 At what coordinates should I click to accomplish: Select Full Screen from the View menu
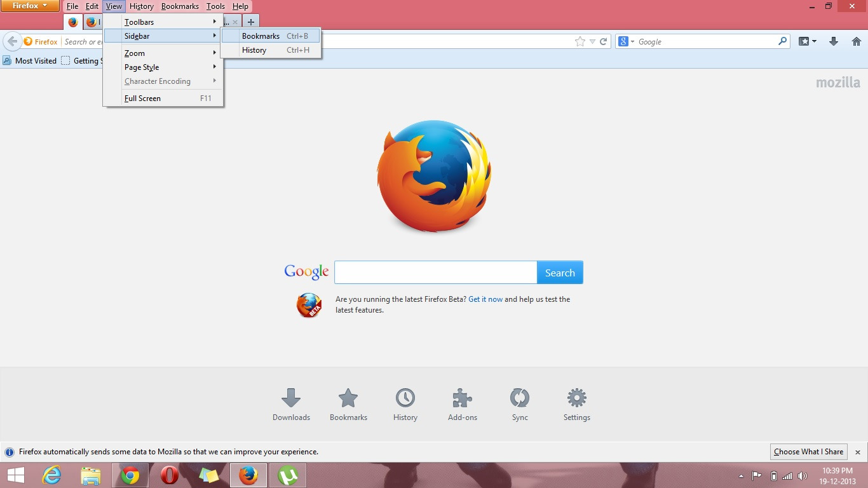coord(163,98)
